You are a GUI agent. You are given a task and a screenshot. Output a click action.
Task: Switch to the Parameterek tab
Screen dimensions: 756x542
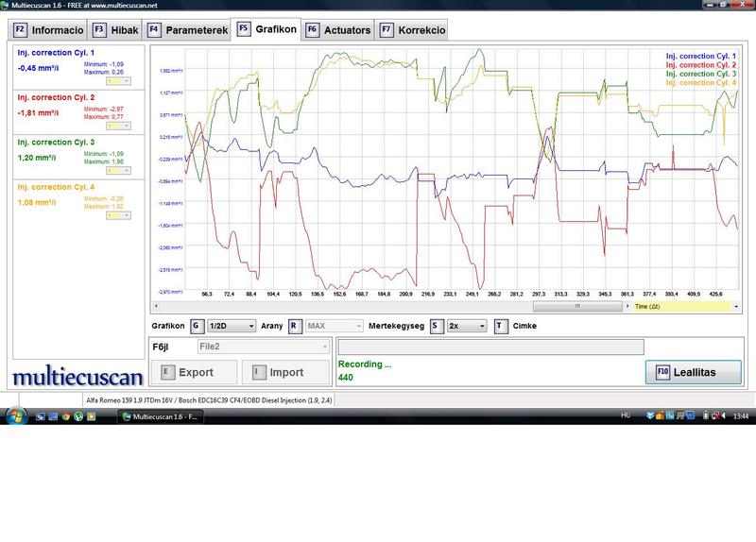pos(196,30)
